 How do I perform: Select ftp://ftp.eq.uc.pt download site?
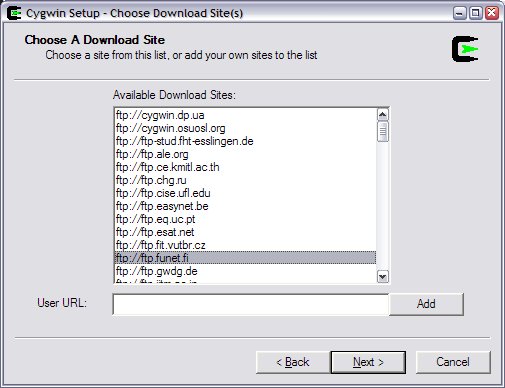(245, 219)
